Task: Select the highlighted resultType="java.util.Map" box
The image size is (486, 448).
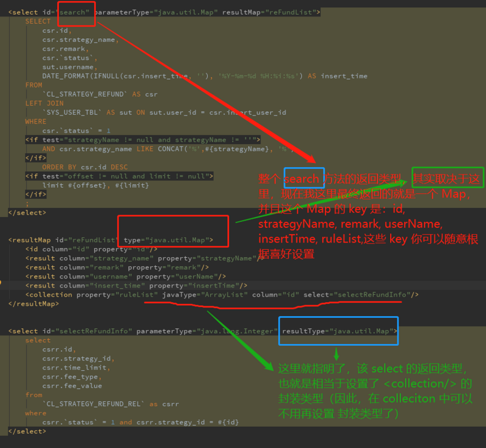Action: (338, 331)
